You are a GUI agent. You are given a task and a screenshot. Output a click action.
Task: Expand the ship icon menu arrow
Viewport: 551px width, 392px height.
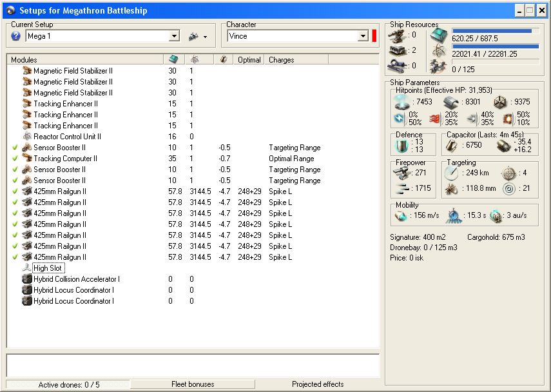coord(205,37)
